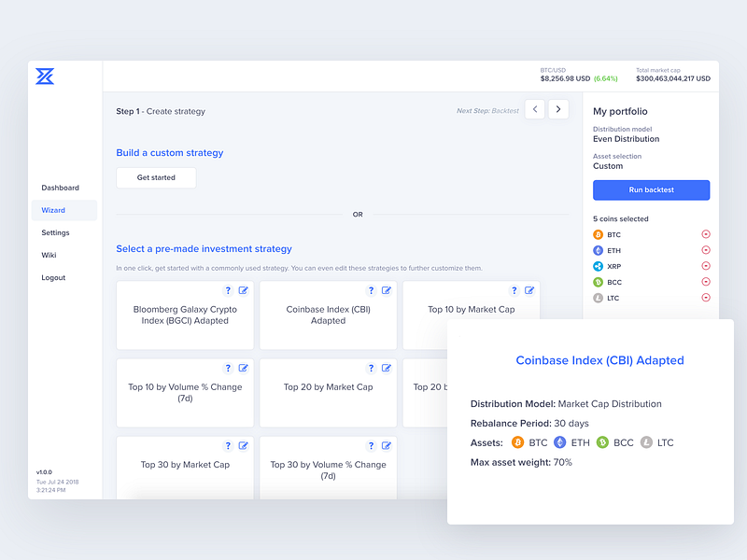This screenshot has width=747, height=560.
Task: Edit the Top 10 by Market Cap strategy
Action: [529, 290]
